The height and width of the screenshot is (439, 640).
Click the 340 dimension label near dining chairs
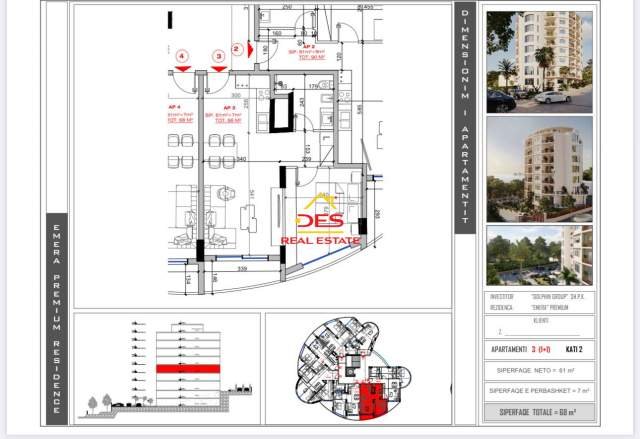click(241, 159)
